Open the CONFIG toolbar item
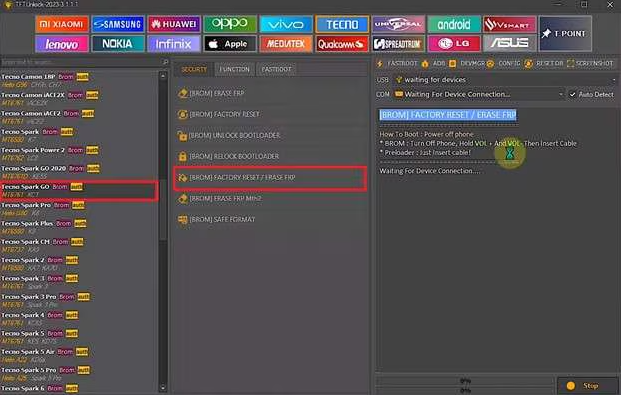The image size is (621, 395). pos(503,63)
